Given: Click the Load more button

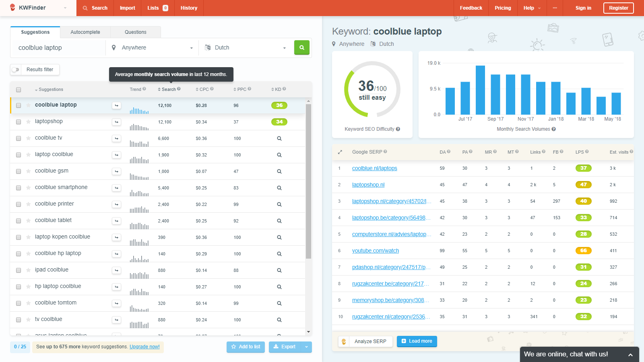Looking at the screenshot, I should 417,341.
